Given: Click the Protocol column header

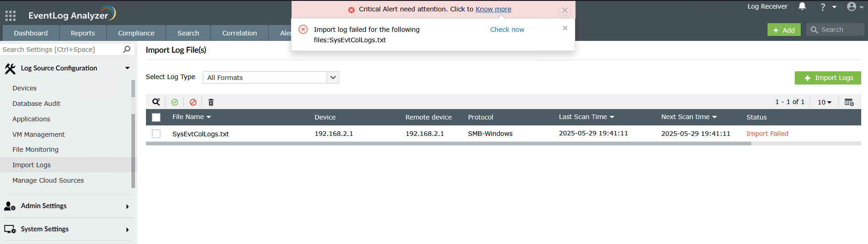Looking at the screenshot, I should point(480,117).
